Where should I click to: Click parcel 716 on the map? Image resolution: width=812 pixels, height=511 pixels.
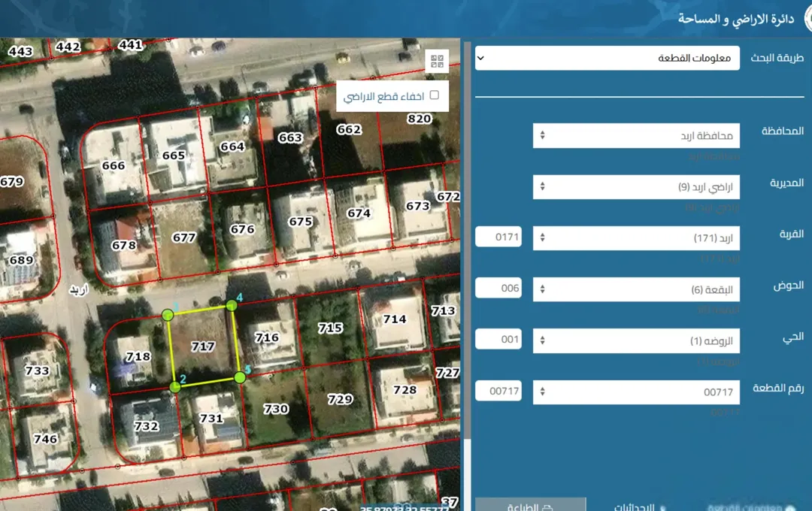267,337
